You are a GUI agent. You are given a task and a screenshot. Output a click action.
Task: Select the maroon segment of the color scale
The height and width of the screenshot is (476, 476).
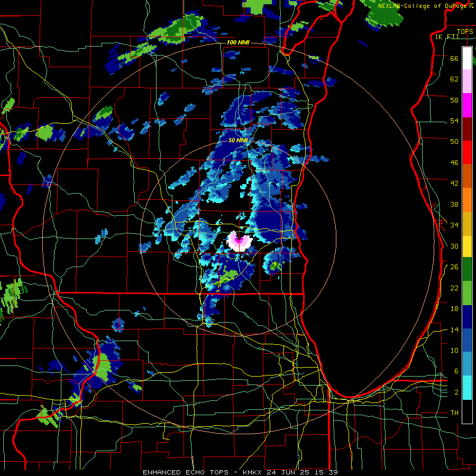coord(467,129)
